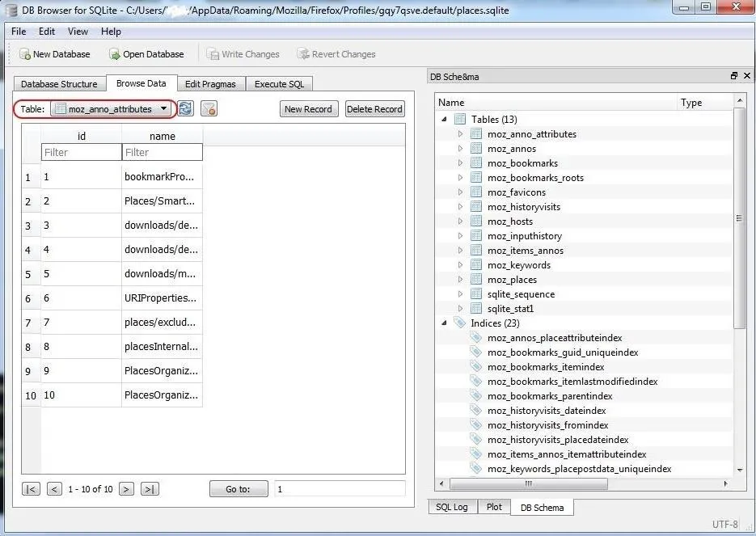The image size is (756, 536).
Task: Collapse the Tables (13) tree node
Action: click(444, 119)
